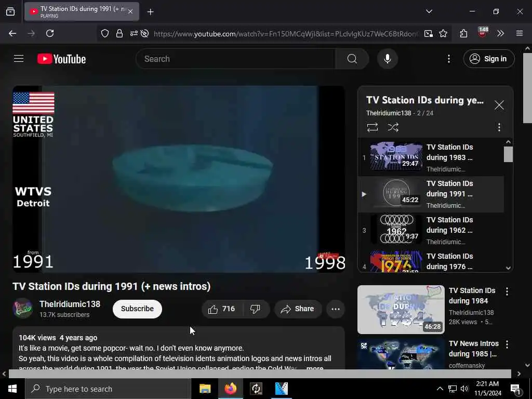532x399 pixels.
Task: Click playlist scroll up arrow
Action: (x=508, y=142)
